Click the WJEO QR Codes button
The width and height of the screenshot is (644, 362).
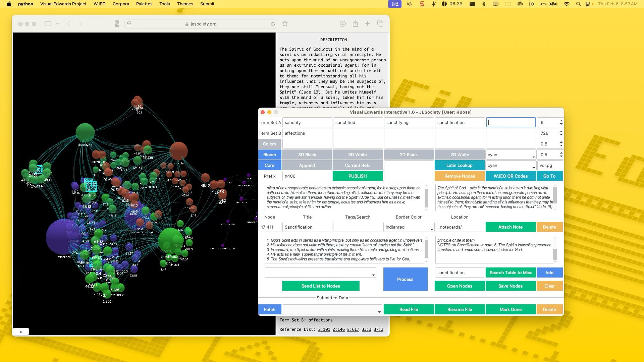(511, 176)
